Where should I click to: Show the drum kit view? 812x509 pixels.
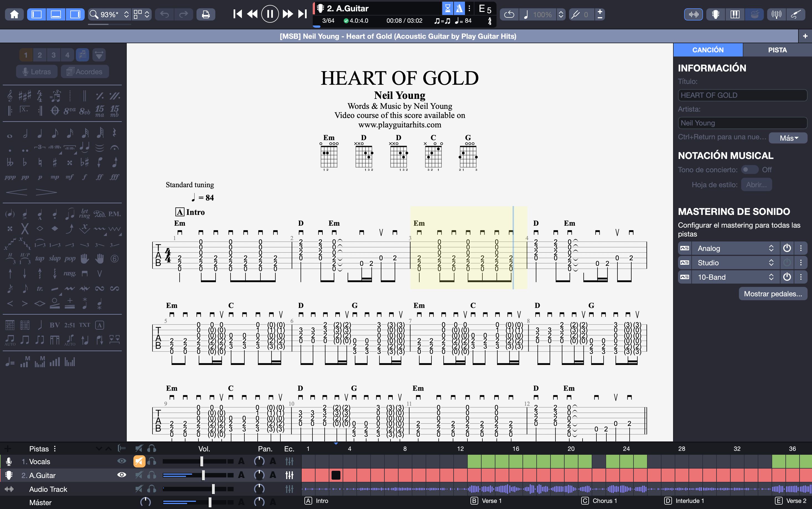[x=754, y=14]
